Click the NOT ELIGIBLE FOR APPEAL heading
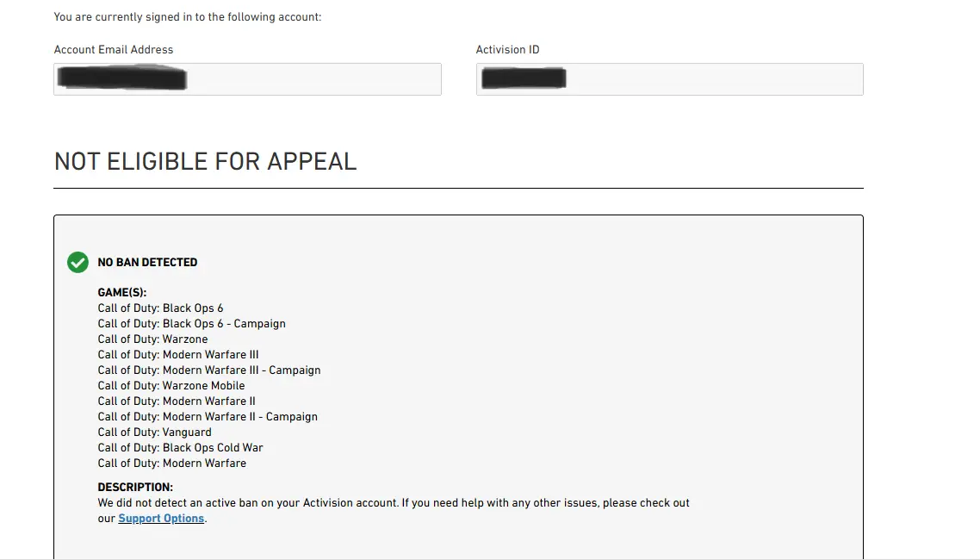 point(205,161)
